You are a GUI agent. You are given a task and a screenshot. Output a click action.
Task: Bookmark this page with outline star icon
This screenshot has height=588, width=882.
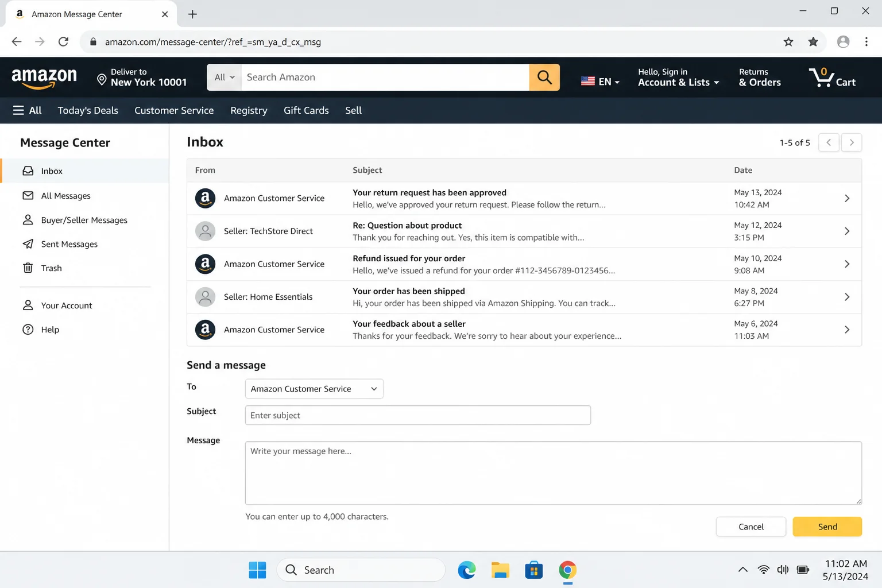(788, 42)
